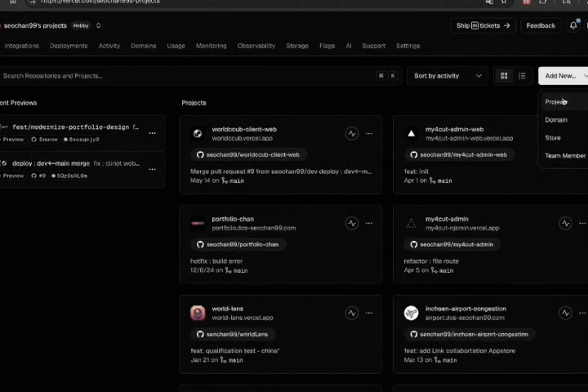Open activity graph for my4cut-admin

pos(565,223)
